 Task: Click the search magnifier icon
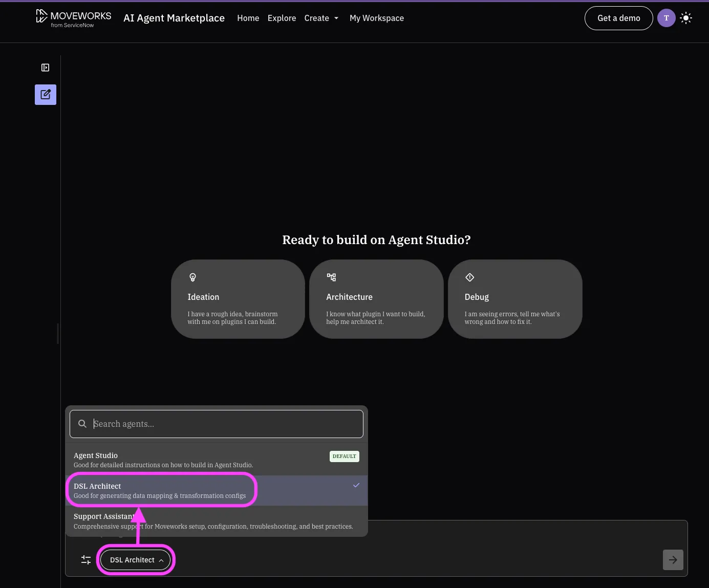[x=82, y=424]
